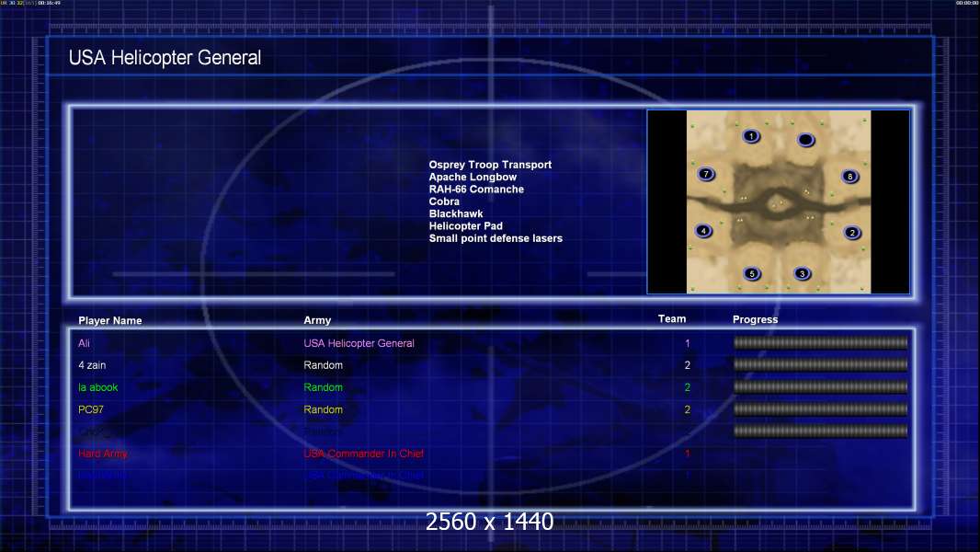The image size is (980, 552).
Task: Click the "Cobra" unit entry
Action: pos(444,201)
